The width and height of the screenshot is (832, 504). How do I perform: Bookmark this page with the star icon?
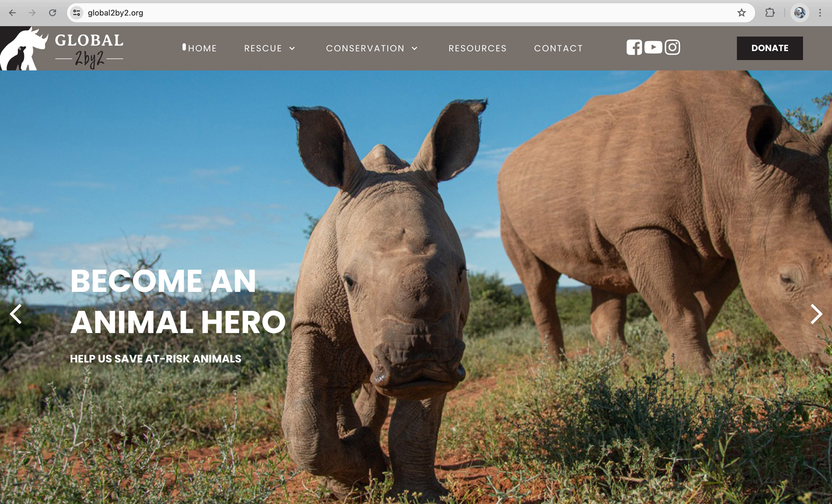point(741,13)
